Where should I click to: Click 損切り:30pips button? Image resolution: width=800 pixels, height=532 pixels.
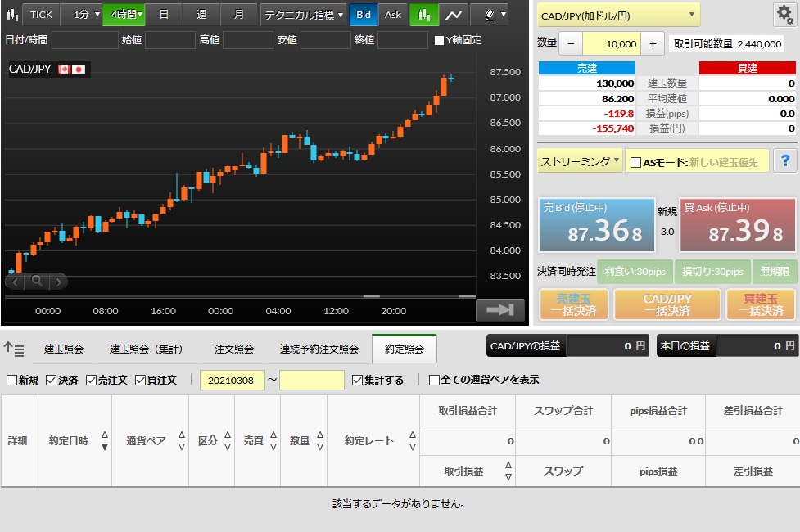pyautogui.click(x=712, y=272)
